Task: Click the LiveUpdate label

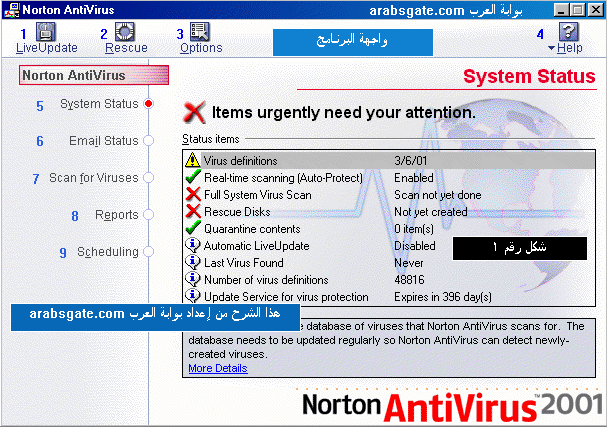Action: pos(47,48)
